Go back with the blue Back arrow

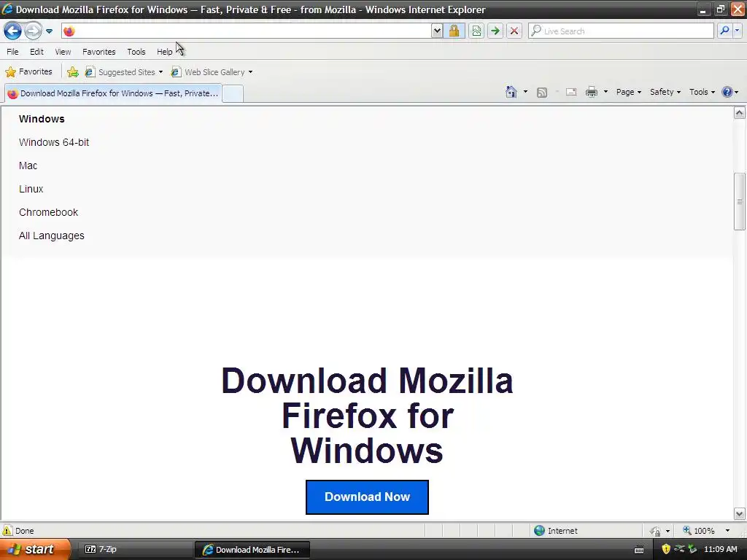[x=13, y=31]
